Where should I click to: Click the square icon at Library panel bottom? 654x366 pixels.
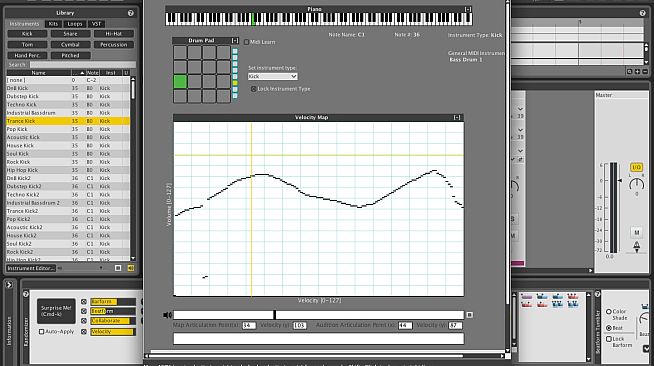coord(118,268)
